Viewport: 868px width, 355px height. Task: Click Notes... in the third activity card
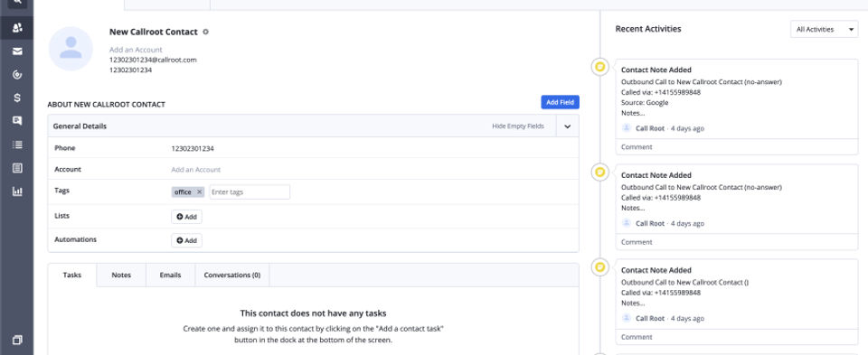coord(633,303)
